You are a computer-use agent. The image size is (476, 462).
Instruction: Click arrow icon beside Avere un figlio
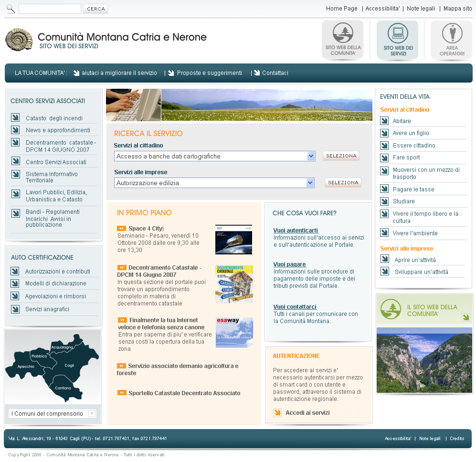coord(384,133)
